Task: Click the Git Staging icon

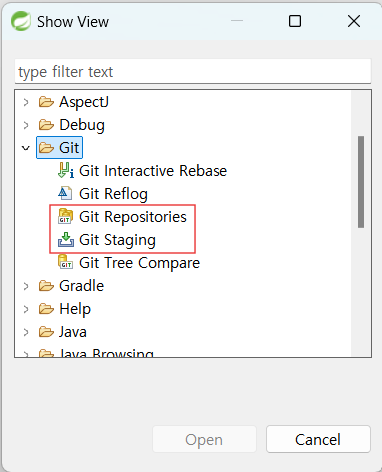Action: 66,240
